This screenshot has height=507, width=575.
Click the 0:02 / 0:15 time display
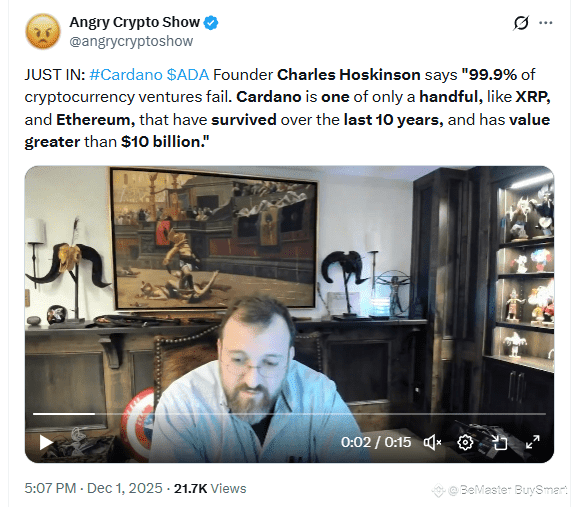click(x=376, y=442)
